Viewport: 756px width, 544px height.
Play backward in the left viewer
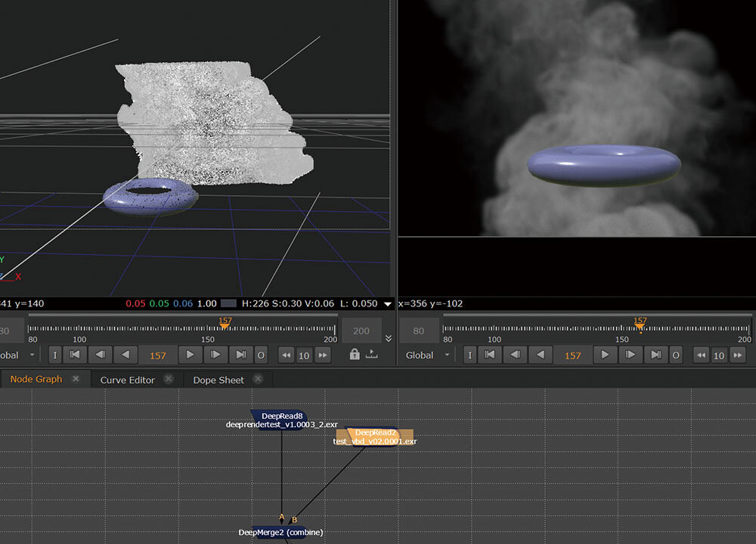pos(125,355)
